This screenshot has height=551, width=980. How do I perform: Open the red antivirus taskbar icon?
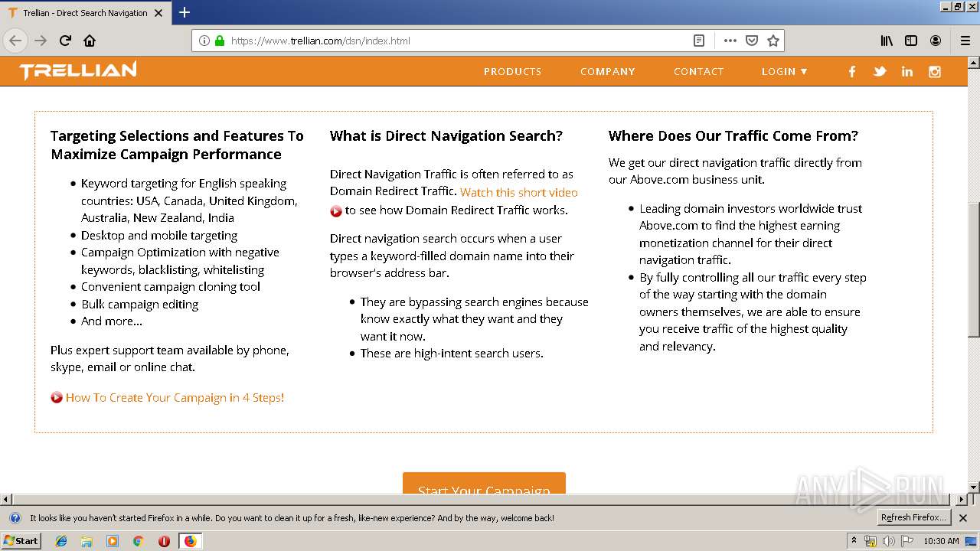(x=164, y=541)
